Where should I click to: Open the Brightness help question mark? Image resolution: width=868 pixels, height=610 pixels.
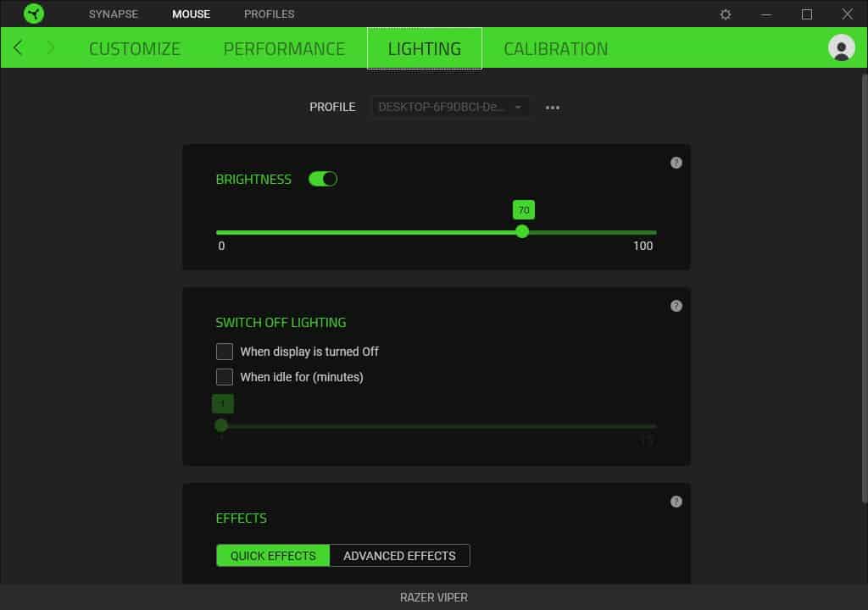pos(676,163)
